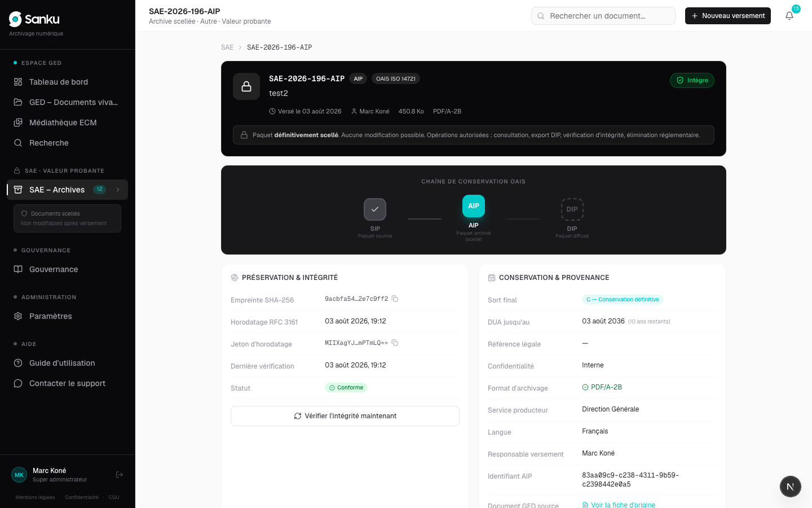Screen dimensions: 812x508
Task: Click the sealed package warning banner
Action: click(474, 135)
